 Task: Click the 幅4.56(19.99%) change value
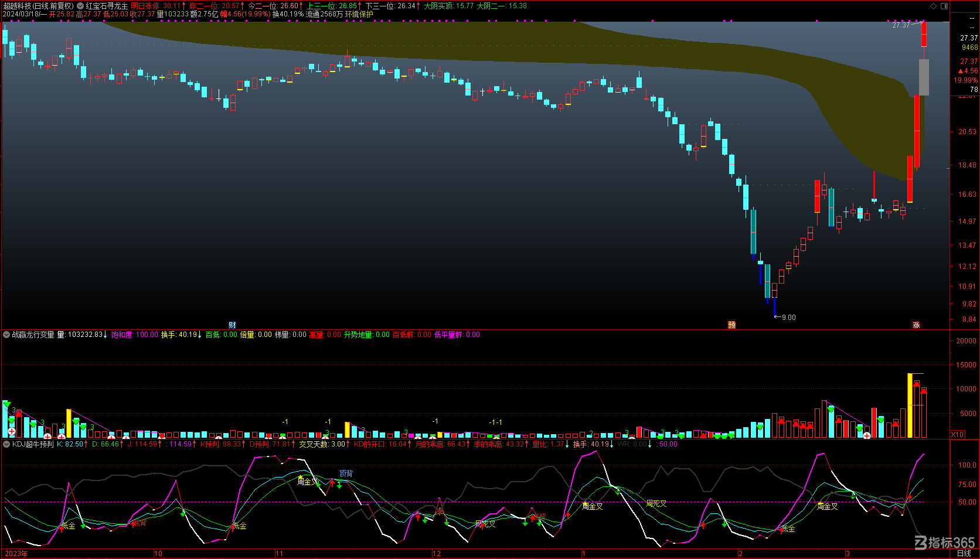pos(246,14)
